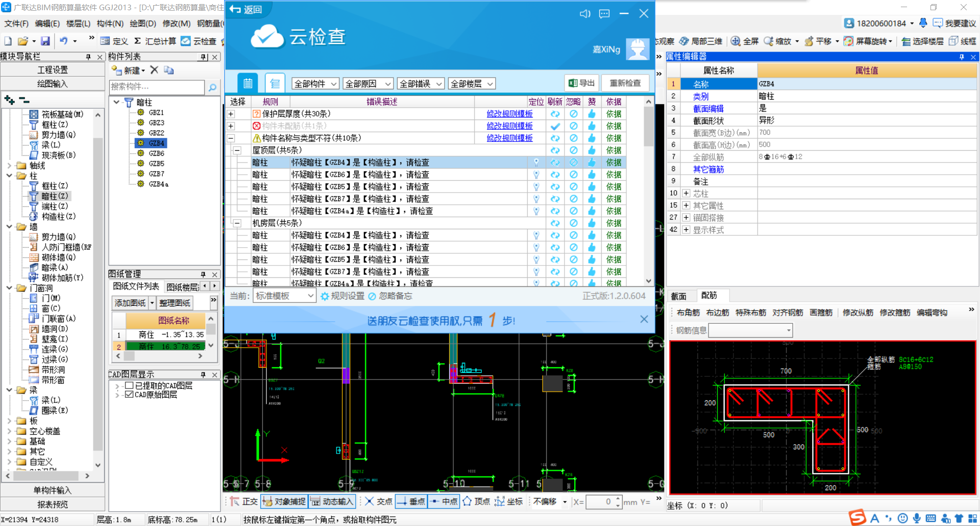Click the Undo arrow icon

[x=63, y=41]
